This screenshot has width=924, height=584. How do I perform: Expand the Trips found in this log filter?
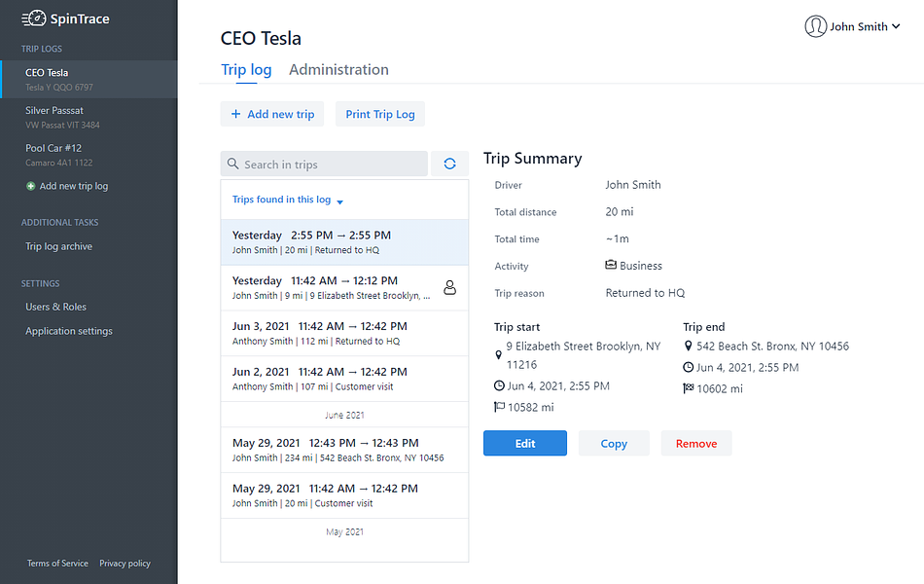(x=288, y=200)
